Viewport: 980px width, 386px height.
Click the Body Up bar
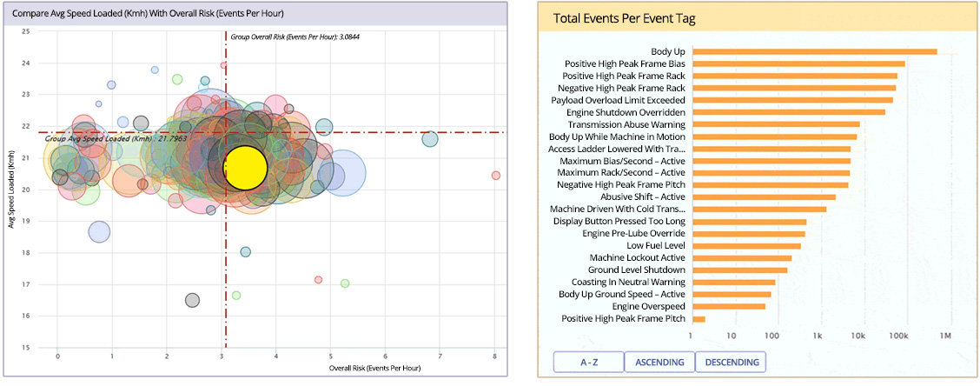pos(813,51)
